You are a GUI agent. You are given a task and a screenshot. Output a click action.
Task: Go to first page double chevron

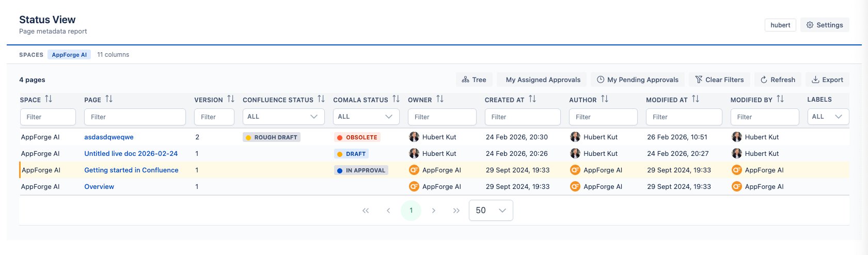tap(366, 211)
